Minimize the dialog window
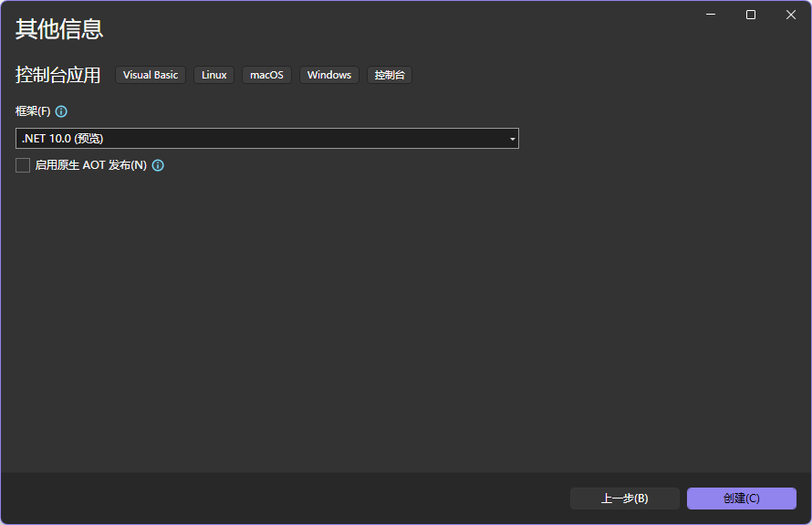Screen dimensions: 812x525 point(711,15)
